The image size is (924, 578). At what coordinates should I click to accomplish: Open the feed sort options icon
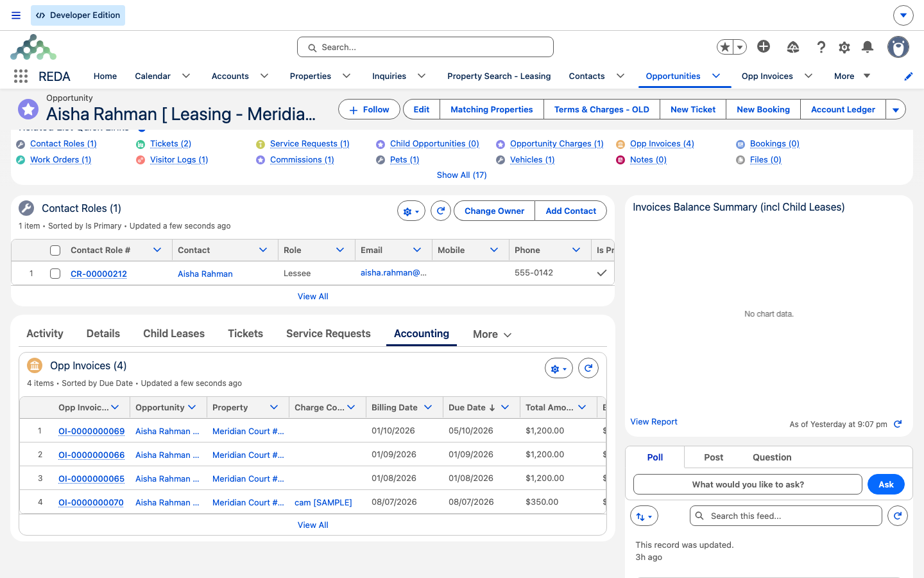point(644,516)
